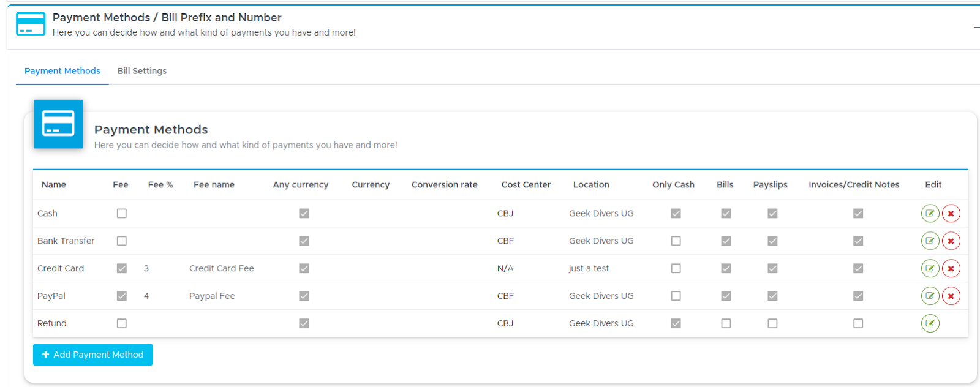The width and height of the screenshot is (980, 387).
Task: Edit the Cash payment method
Action: pyautogui.click(x=930, y=213)
